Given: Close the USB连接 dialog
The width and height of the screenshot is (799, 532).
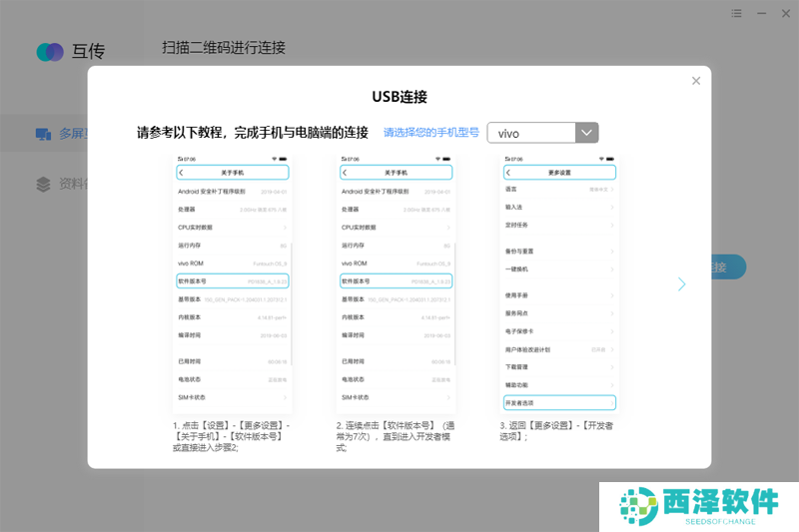Looking at the screenshot, I should 696,81.
